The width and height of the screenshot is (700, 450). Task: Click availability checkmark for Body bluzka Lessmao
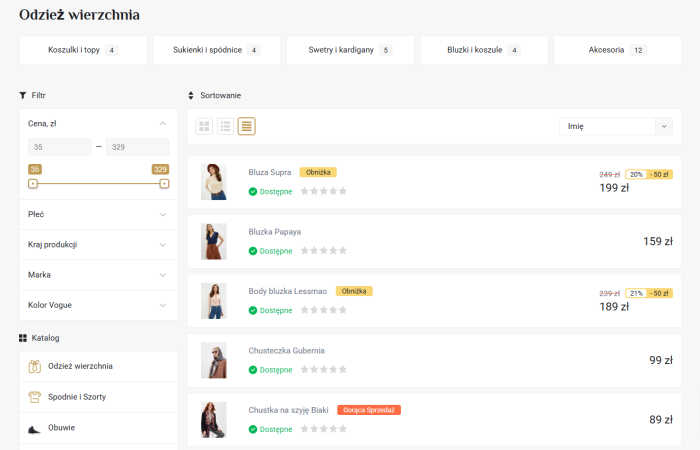point(253,310)
